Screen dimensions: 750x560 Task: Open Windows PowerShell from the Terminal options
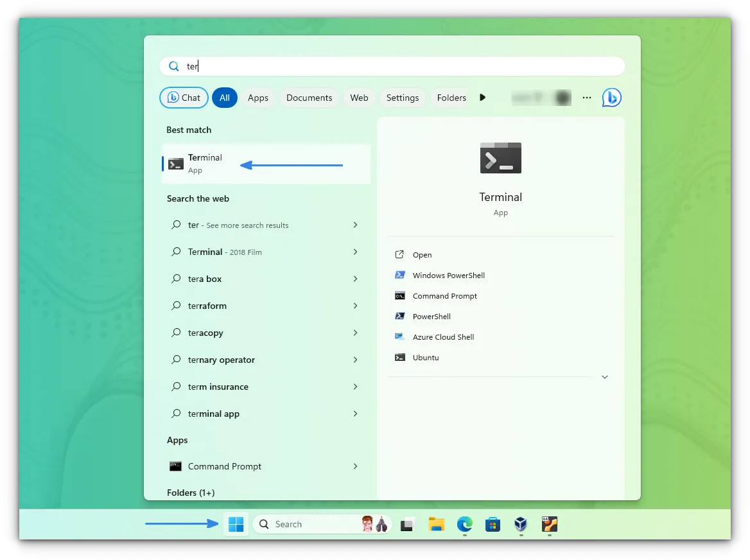click(x=449, y=275)
